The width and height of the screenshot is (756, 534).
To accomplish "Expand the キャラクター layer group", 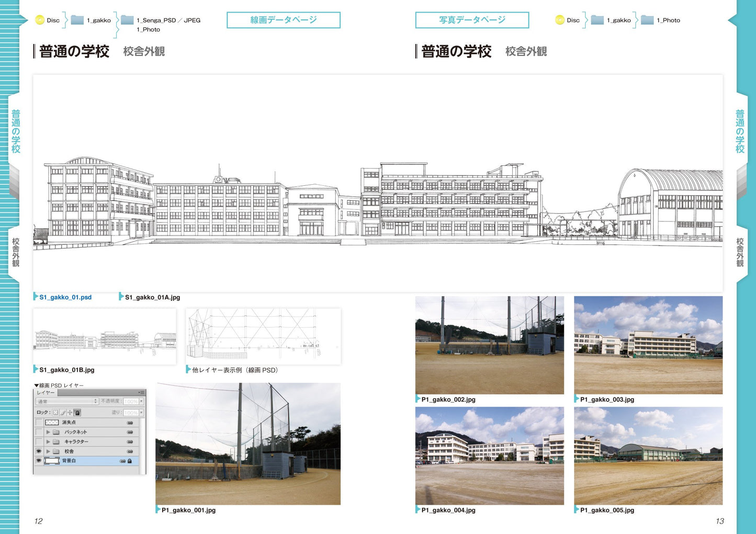I will 48,442.
